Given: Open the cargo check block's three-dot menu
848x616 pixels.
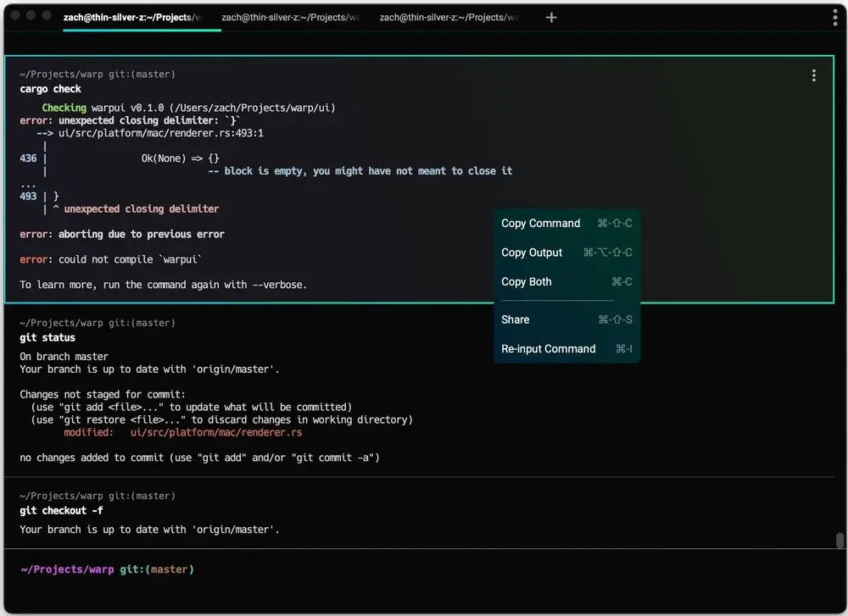Looking at the screenshot, I should tap(813, 75).
